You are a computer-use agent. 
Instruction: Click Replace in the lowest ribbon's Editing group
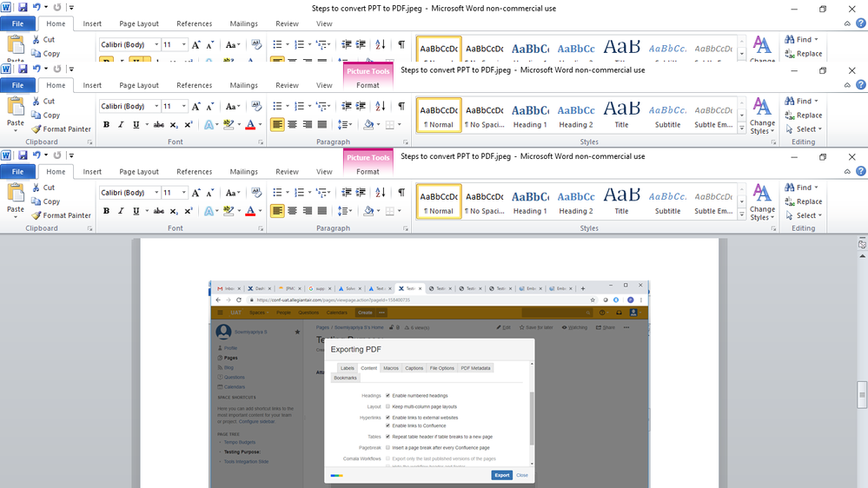(804, 202)
